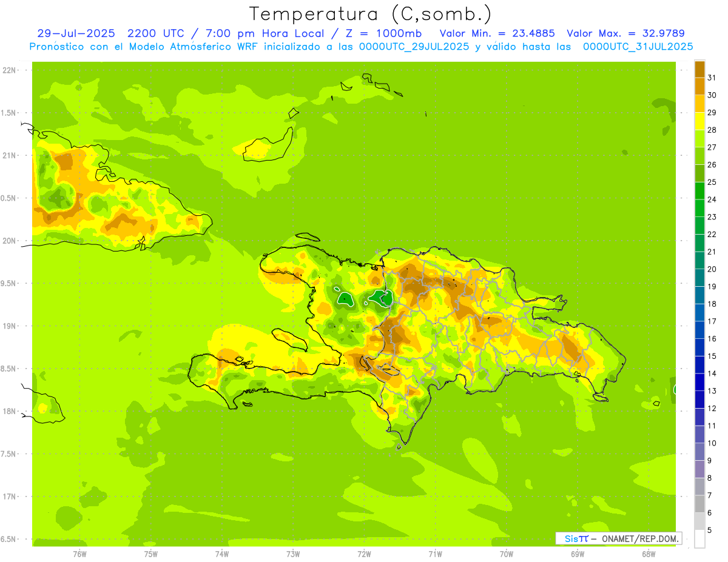This screenshot has height=562, width=728.
Task: Click the legend value 28
Action: pos(712,130)
